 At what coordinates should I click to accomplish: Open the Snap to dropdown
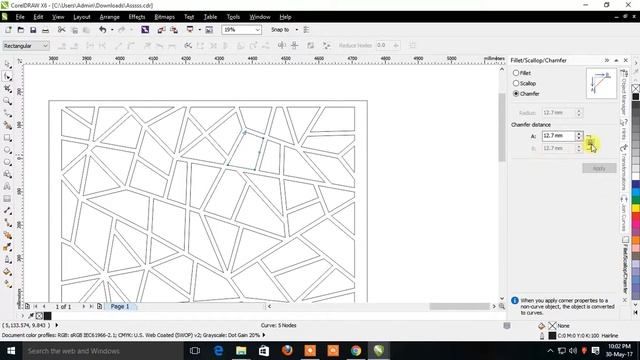coord(296,30)
